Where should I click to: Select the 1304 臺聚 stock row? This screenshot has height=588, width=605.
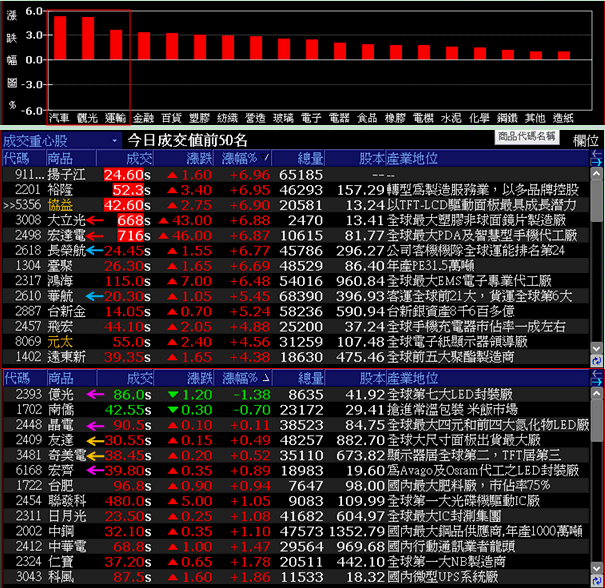[296, 266]
